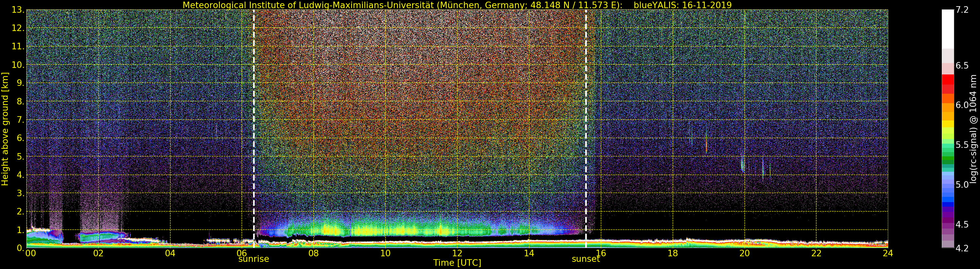Click the 'sunrise' label below the time axis
This screenshot has height=269, width=980.
254,259
